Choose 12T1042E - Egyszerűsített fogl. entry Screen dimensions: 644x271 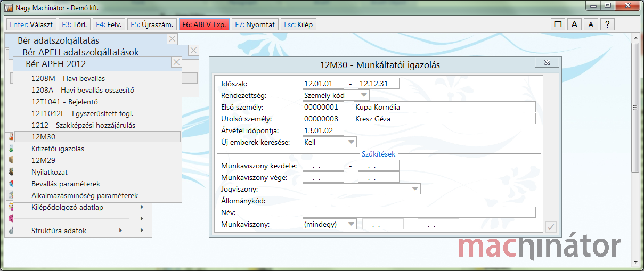pyautogui.click(x=98, y=113)
